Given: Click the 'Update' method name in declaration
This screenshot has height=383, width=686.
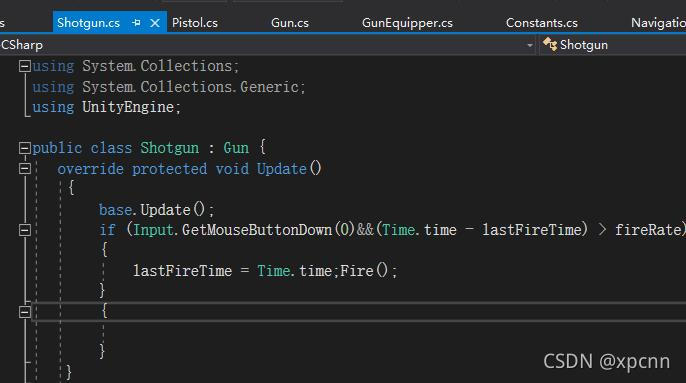Looking at the screenshot, I should coord(281,169).
